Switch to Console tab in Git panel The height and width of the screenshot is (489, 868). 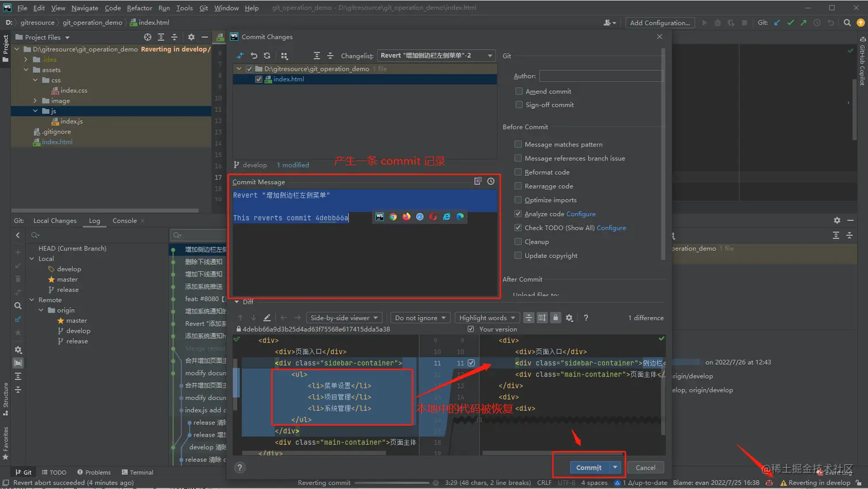point(125,221)
